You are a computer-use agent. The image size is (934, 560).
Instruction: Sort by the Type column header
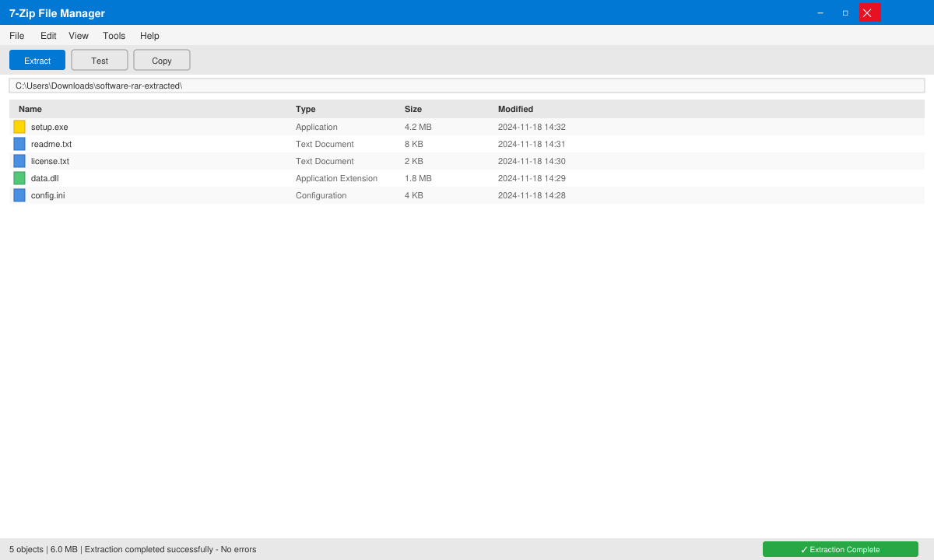coord(306,109)
